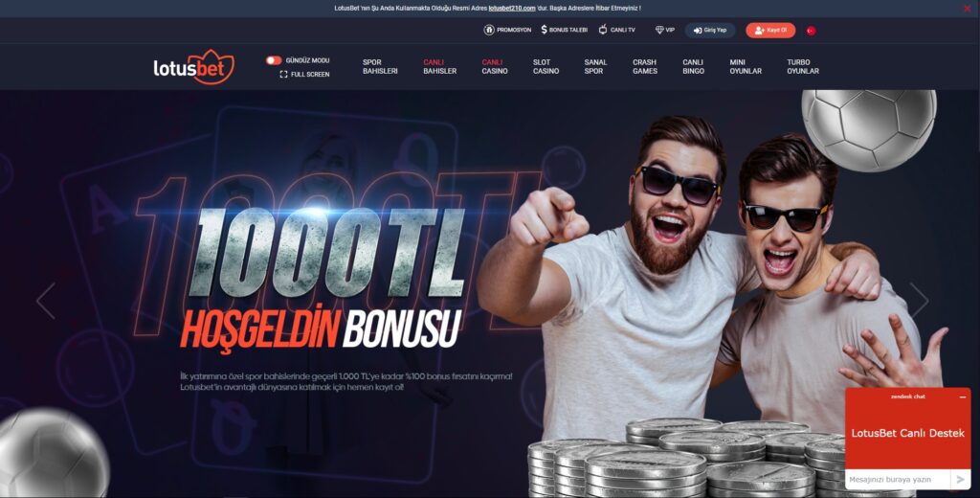Minimize the zendesk chat widget
Screen dimensions: 980x498
[x=963, y=396]
